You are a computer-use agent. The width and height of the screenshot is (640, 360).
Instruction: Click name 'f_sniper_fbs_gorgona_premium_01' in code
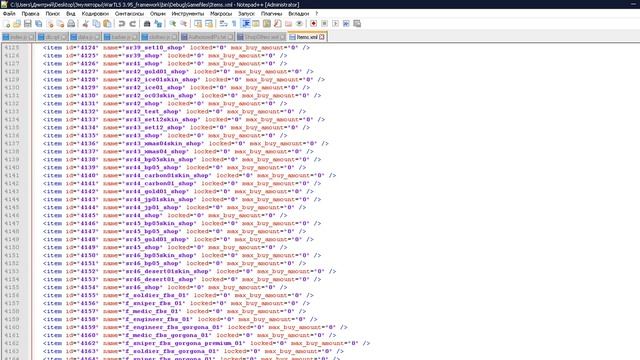[185, 344]
